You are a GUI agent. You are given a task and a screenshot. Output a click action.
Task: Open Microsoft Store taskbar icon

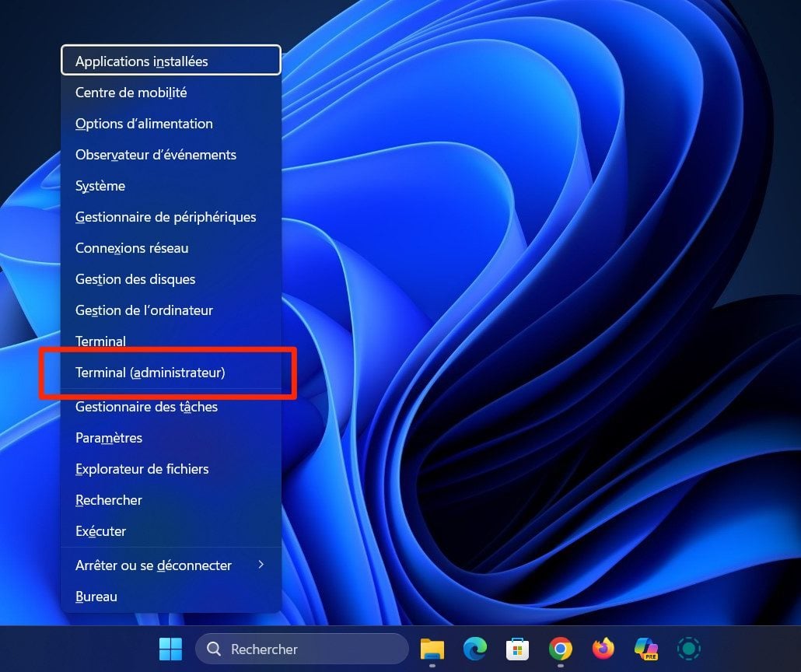(x=517, y=649)
